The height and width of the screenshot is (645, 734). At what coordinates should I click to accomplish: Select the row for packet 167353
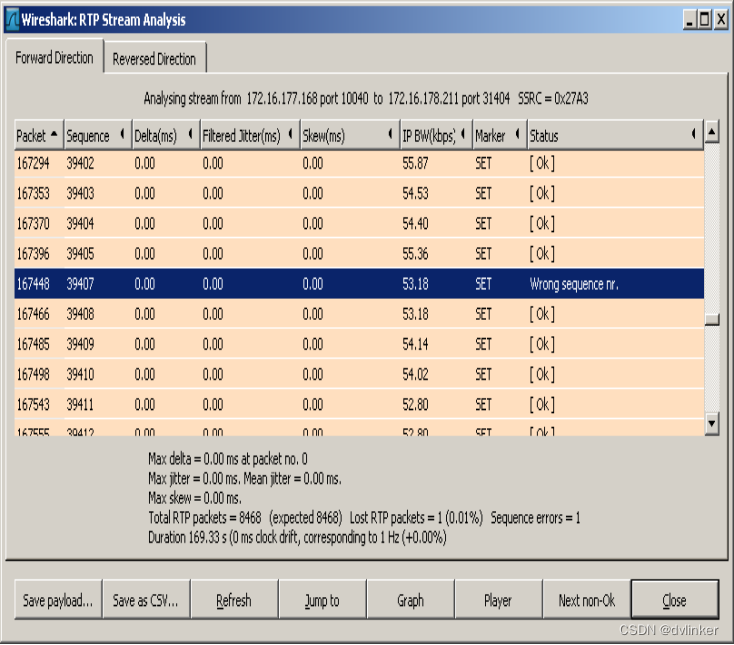359,193
